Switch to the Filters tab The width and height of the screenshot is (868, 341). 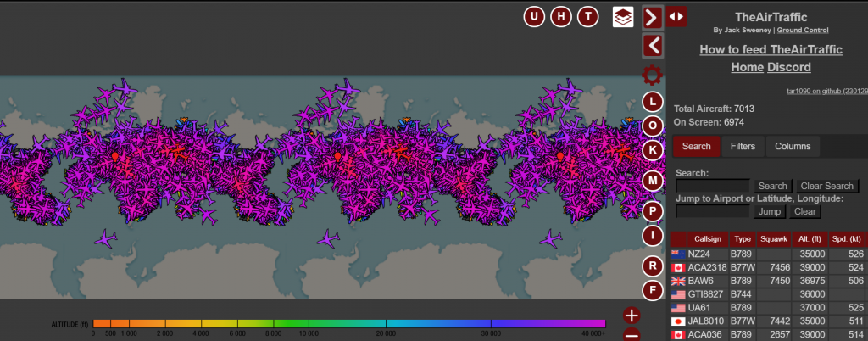743,146
